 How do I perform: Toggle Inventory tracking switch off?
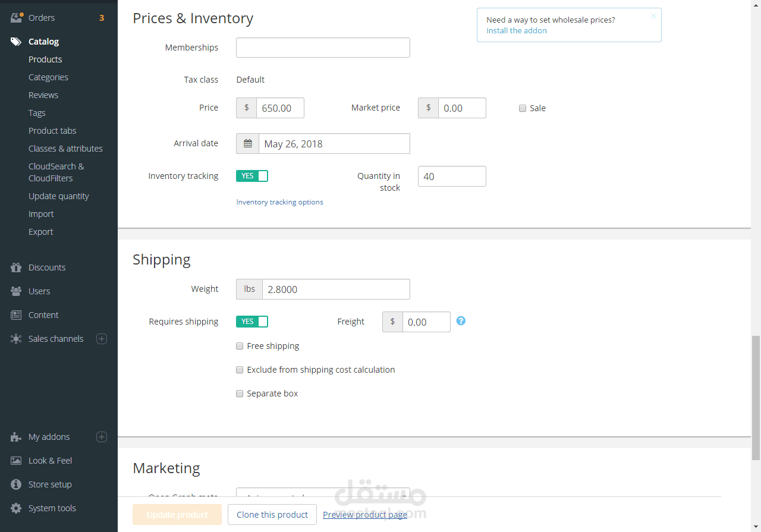point(252,176)
